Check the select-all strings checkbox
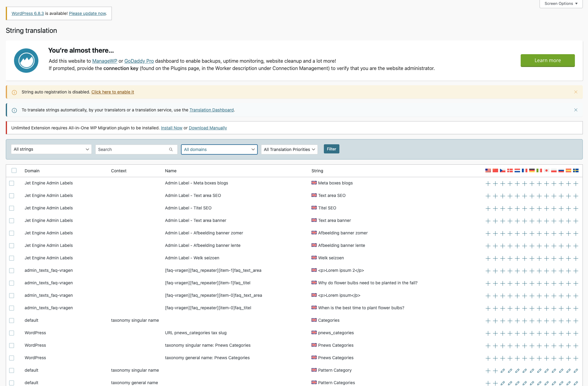The width and height of the screenshot is (588, 386). [14, 170]
